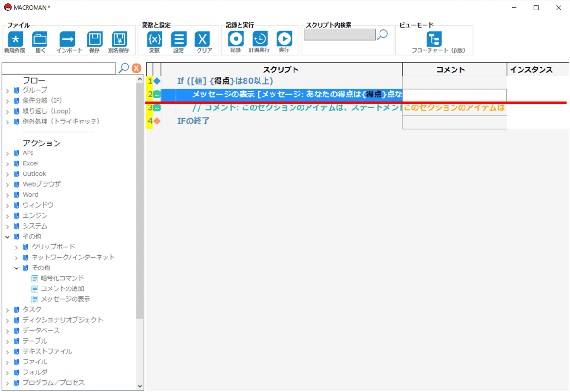
Task: Select the ファイル command category
Action: [35, 362]
